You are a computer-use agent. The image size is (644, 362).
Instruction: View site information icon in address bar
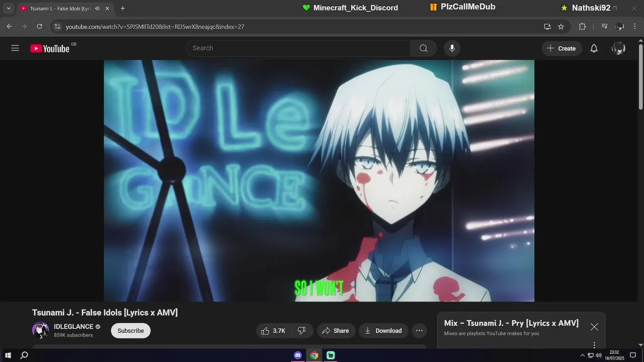coord(57,27)
